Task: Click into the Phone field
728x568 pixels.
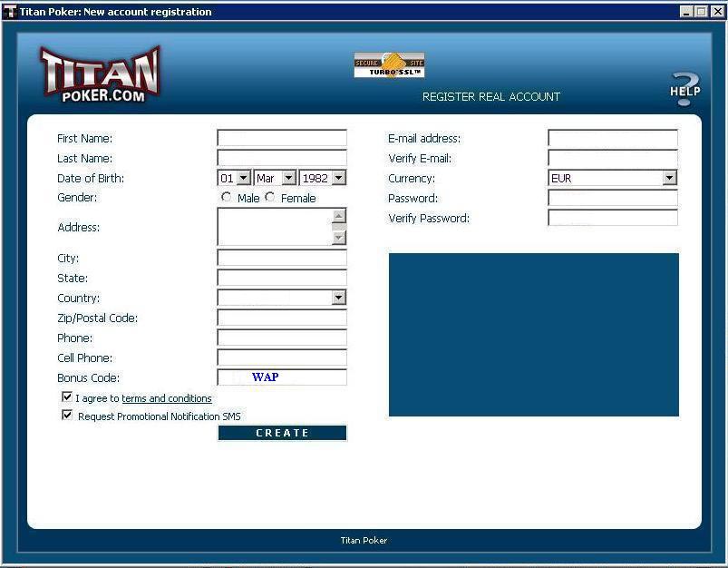Action: click(x=282, y=338)
